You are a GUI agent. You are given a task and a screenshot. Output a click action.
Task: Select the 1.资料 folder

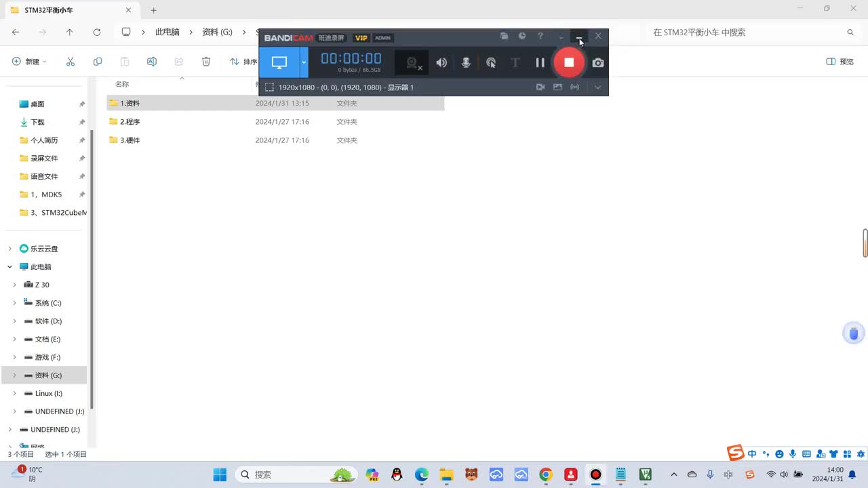coord(275,103)
